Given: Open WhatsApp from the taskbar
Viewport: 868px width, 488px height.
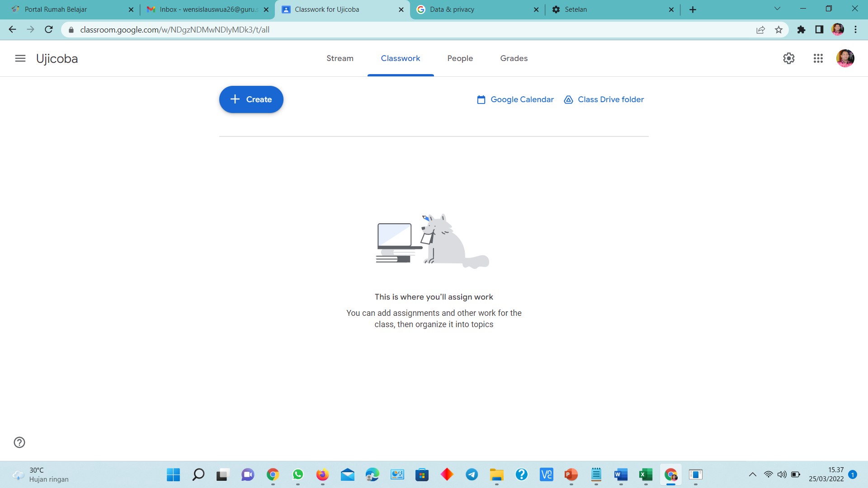Looking at the screenshot, I should 298,475.
